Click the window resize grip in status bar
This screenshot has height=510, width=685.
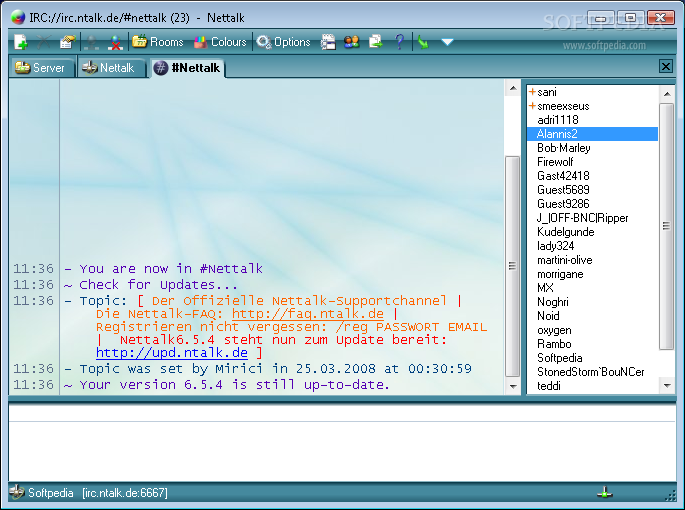[670, 495]
